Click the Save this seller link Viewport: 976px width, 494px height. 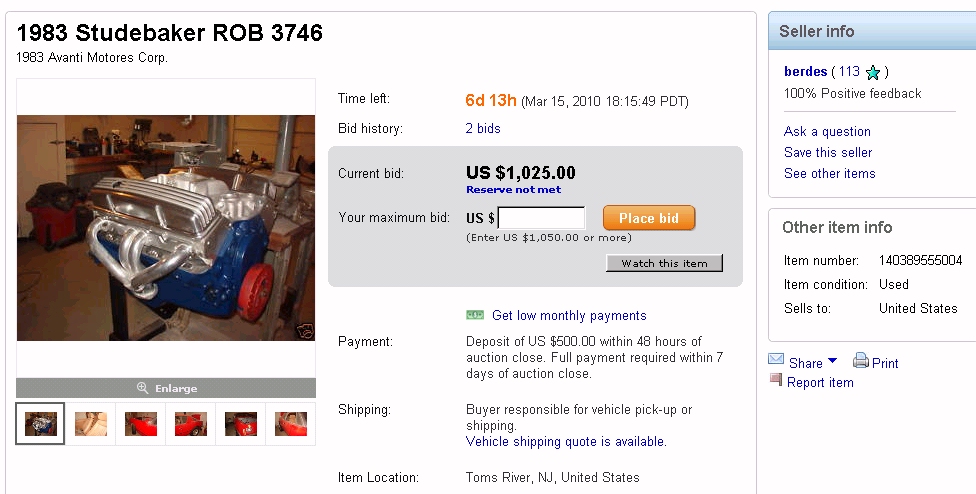[828, 152]
